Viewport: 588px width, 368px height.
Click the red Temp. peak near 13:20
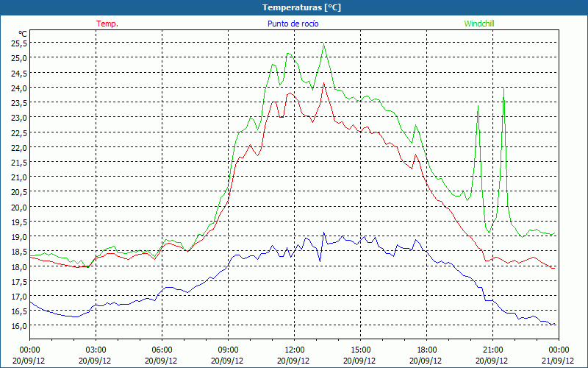(x=323, y=83)
